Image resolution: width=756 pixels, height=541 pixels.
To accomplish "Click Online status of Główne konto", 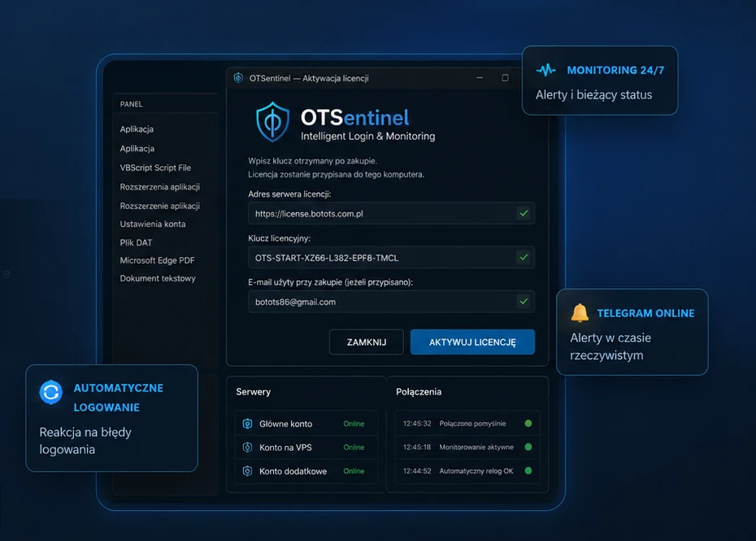I will click(x=354, y=424).
